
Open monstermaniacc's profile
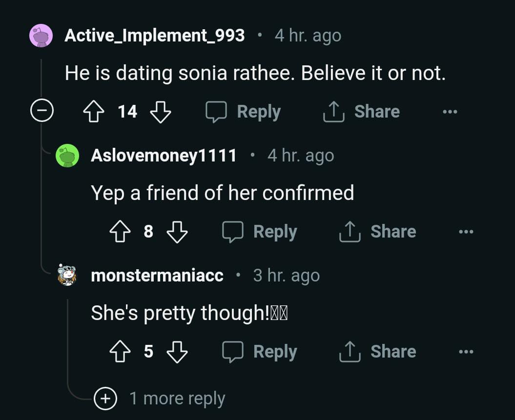pyautogui.click(x=157, y=275)
